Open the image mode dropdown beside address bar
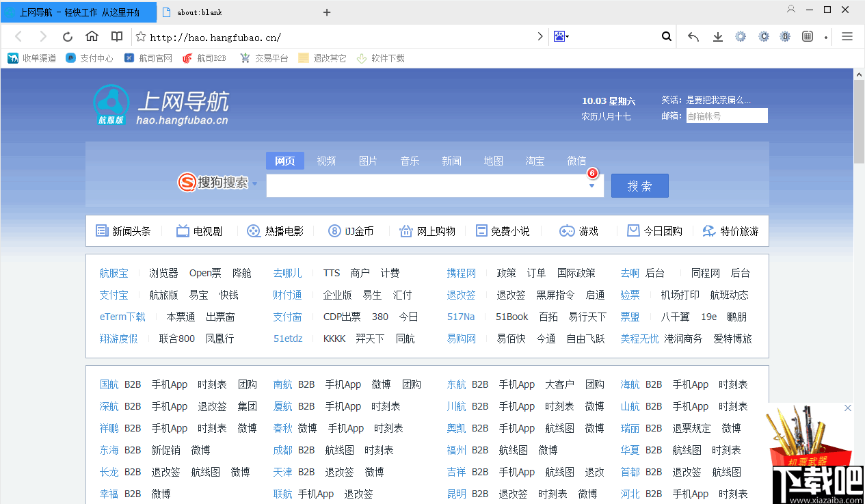Image resolution: width=865 pixels, height=504 pixels. [x=561, y=36]
